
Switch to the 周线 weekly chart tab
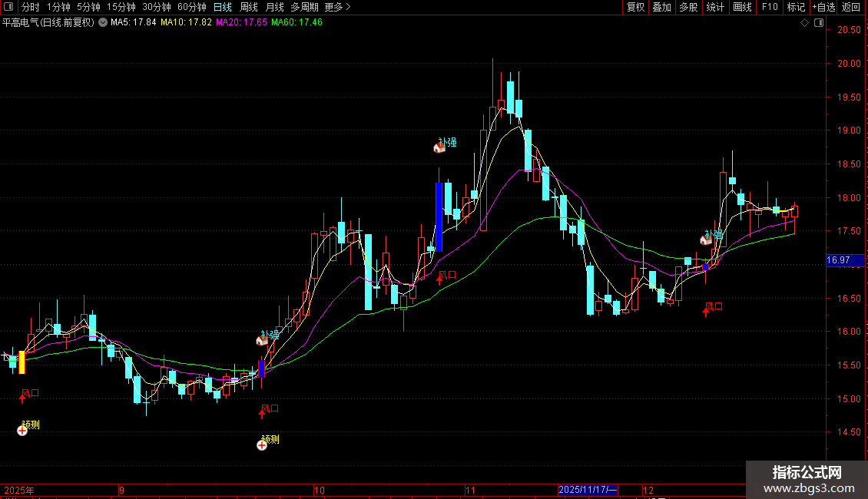pos(249,7)
